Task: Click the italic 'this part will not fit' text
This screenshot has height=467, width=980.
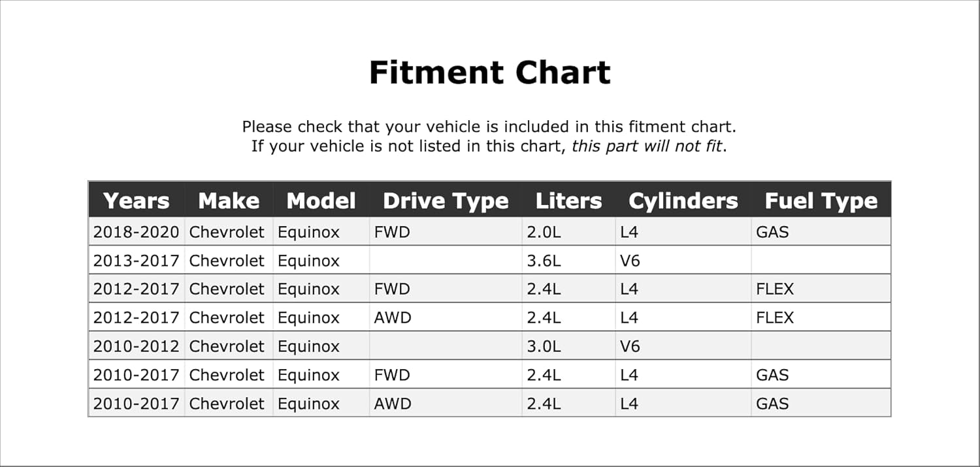Action: 647,146
